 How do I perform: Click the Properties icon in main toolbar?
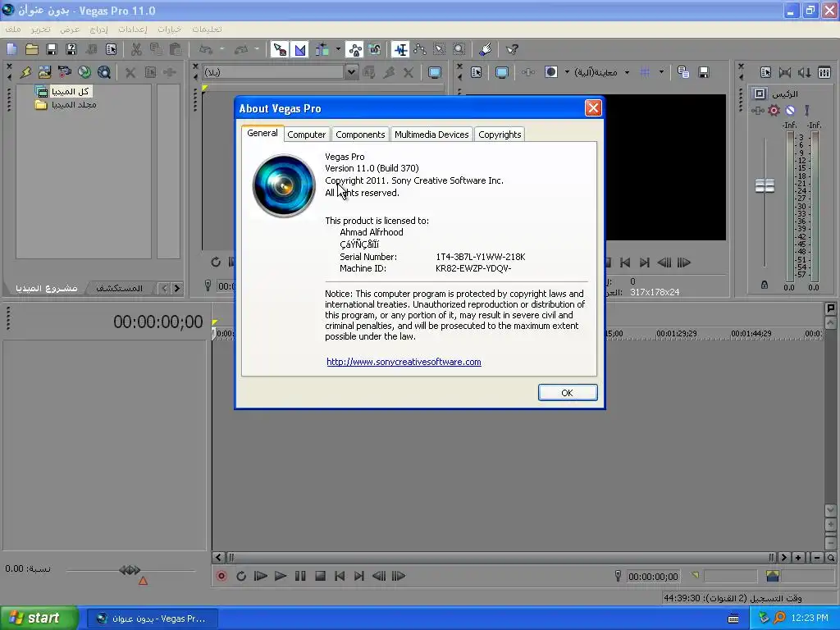click(111, 49)
